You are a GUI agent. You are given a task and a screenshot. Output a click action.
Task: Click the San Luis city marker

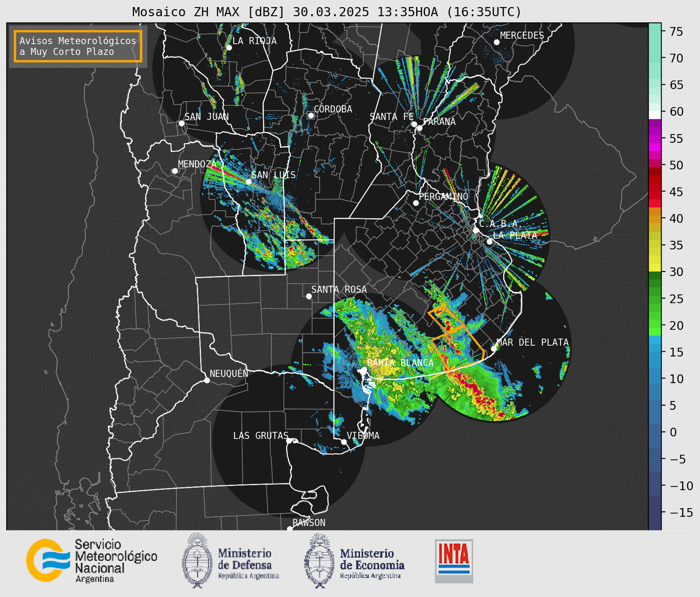pyautogui.click(x=249, y=182)
